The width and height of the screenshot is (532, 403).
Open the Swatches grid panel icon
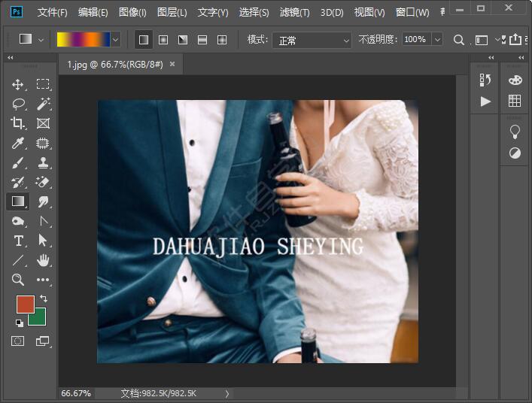[x=515, y=101]
